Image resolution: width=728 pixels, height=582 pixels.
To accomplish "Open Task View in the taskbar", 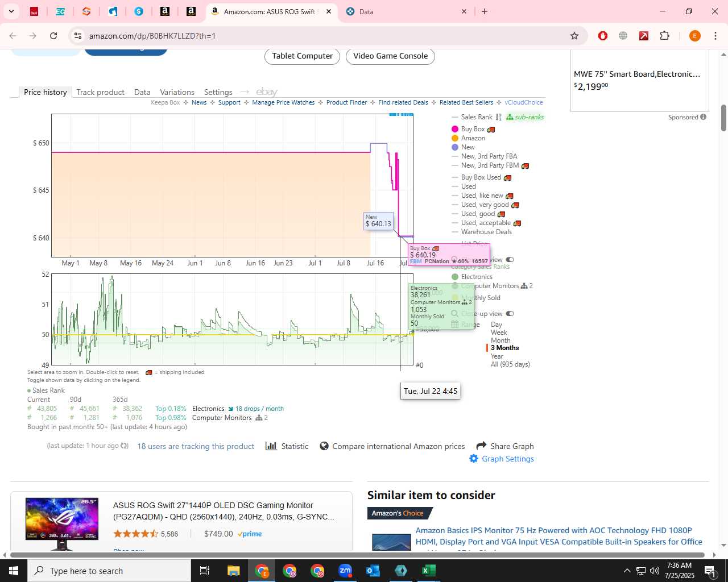I will [x=205, y=571].
